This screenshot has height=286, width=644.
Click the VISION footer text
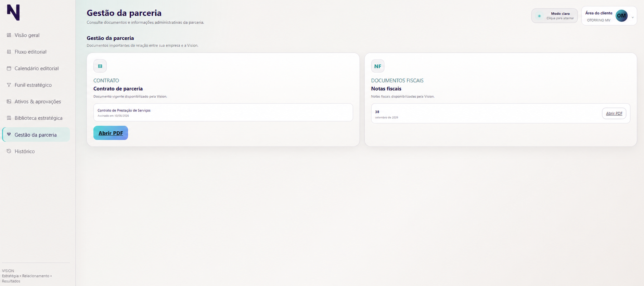click(x=8, y=271)
